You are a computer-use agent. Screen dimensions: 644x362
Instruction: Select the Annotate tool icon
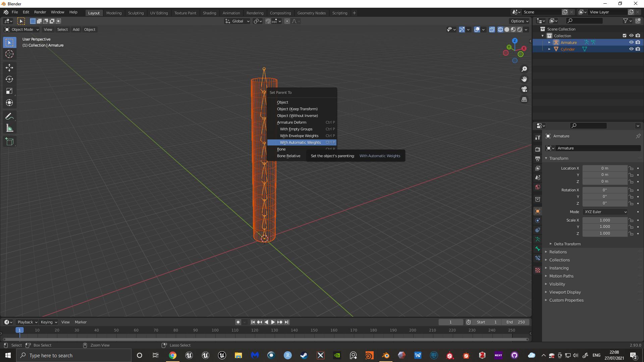(x=10, y=116)
